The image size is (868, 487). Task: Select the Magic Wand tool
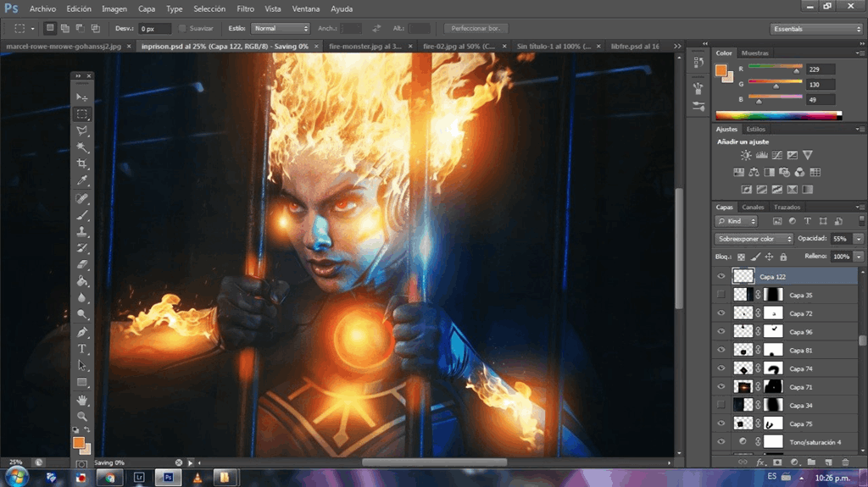coord(82,147)
